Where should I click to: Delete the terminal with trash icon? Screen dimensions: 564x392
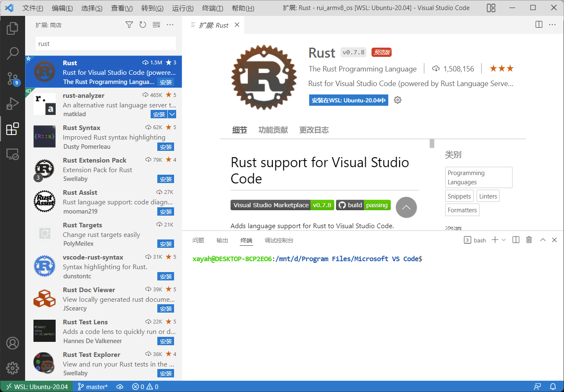point(529,240)
